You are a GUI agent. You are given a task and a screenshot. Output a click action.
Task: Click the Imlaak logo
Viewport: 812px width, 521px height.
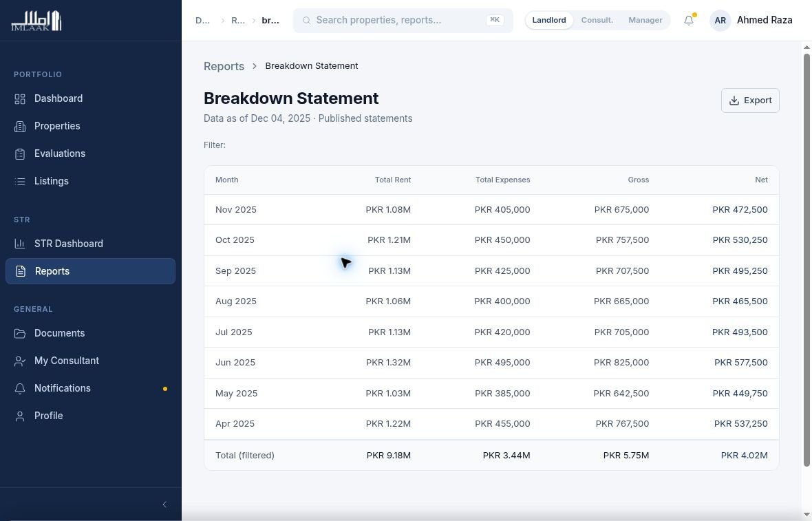36,21
